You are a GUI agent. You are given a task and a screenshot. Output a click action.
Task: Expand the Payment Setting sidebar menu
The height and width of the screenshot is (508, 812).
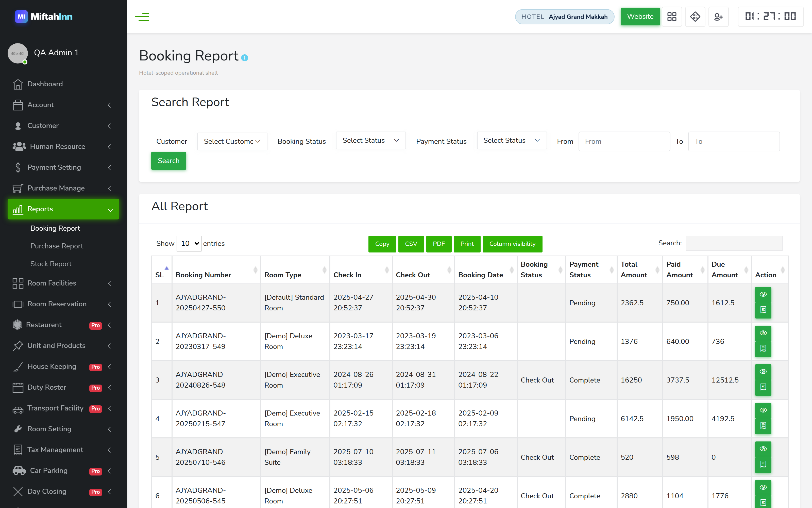pos(63,167)
